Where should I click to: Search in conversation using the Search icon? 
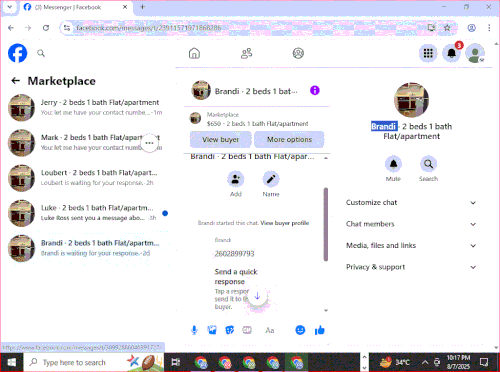(x=428, y=164)
